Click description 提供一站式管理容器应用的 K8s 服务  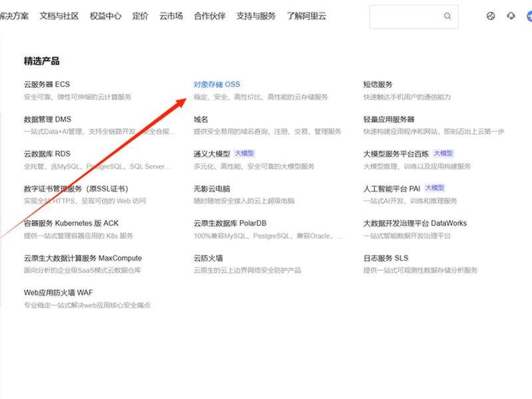point(78,236)
